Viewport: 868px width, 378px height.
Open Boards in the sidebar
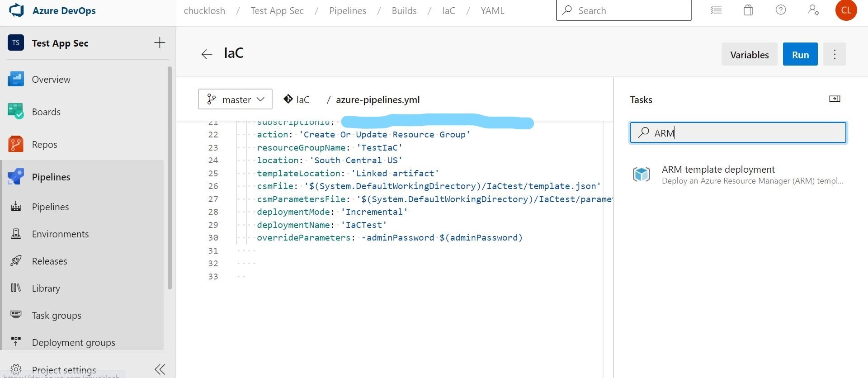point(46,112)
